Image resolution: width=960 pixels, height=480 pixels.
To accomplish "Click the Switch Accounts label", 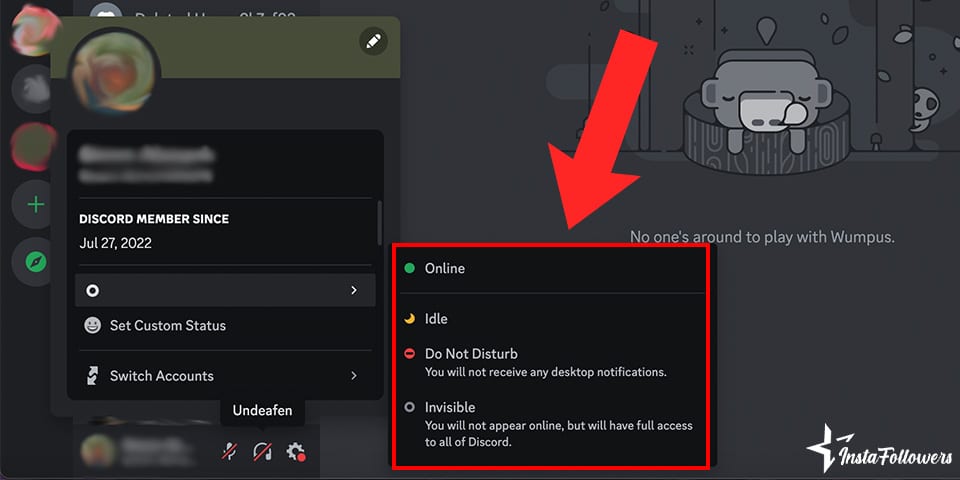I will (x=162, y=376).
